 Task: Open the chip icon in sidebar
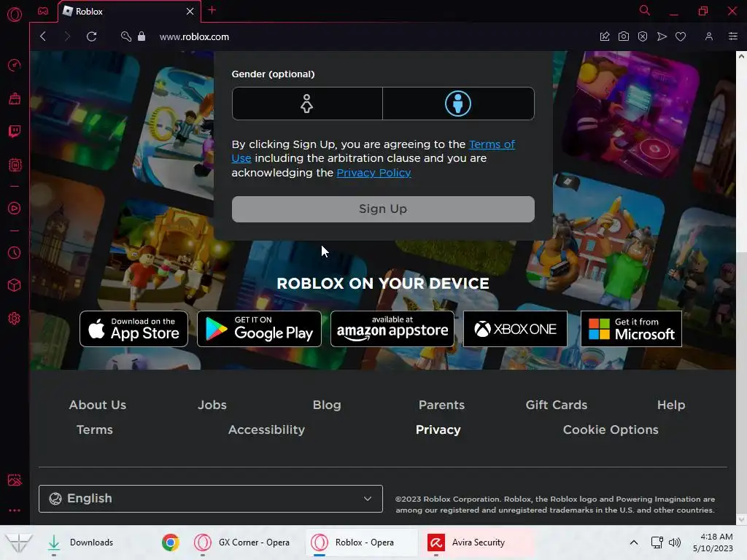(x=15, y=166)
